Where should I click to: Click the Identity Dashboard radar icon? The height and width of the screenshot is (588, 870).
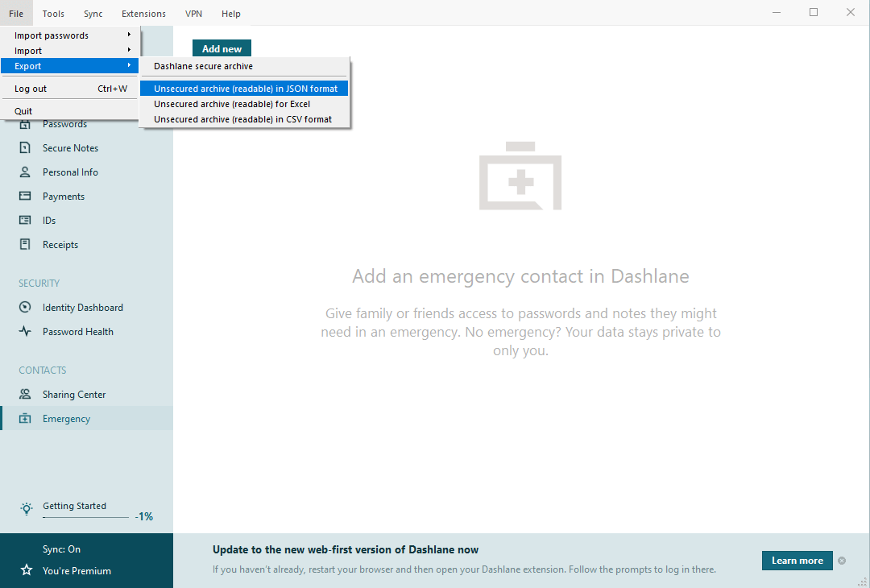pyautogui.click(x=25, y=308)
